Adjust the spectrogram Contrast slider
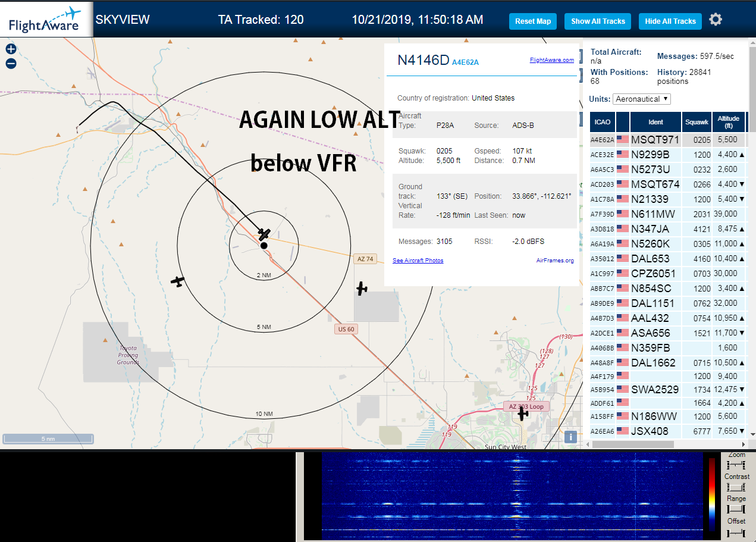Screen dimensions: 756x542 point(736,487)
